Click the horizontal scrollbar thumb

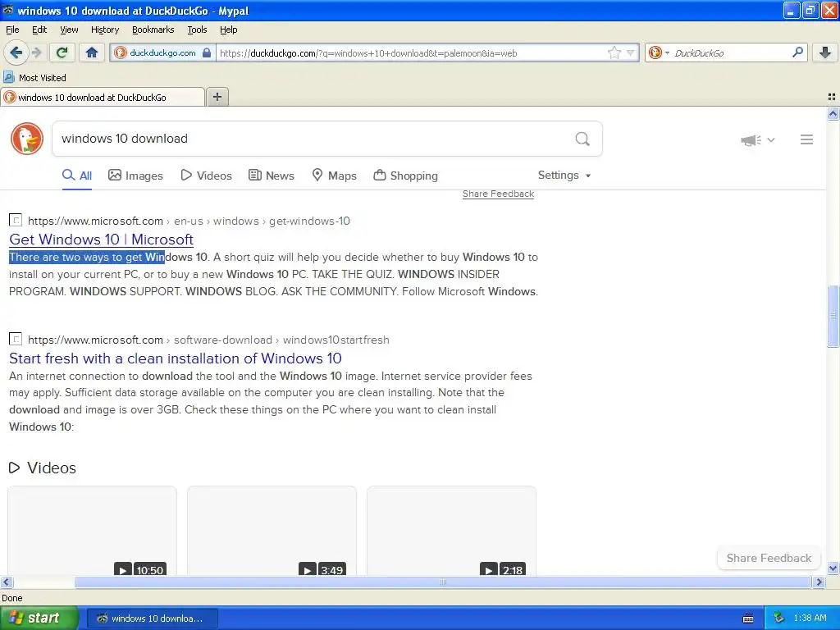pyautogui.click(x=442, y=582)
